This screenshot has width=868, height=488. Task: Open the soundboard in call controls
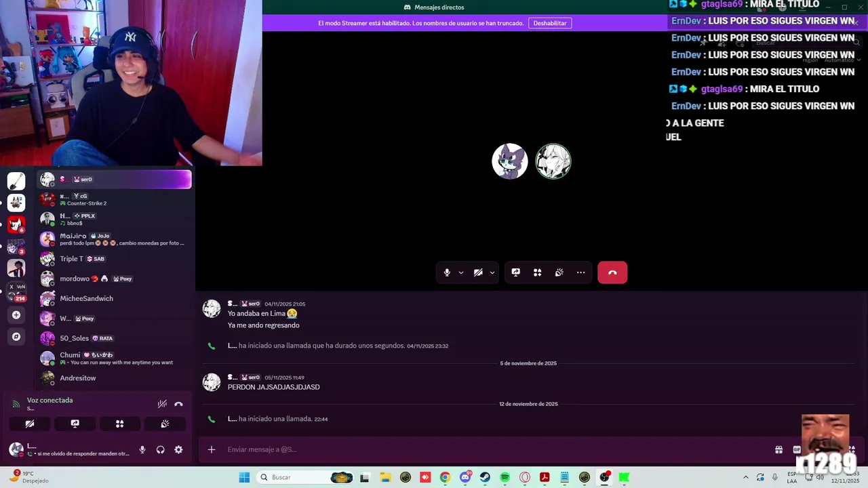[559, 272]
